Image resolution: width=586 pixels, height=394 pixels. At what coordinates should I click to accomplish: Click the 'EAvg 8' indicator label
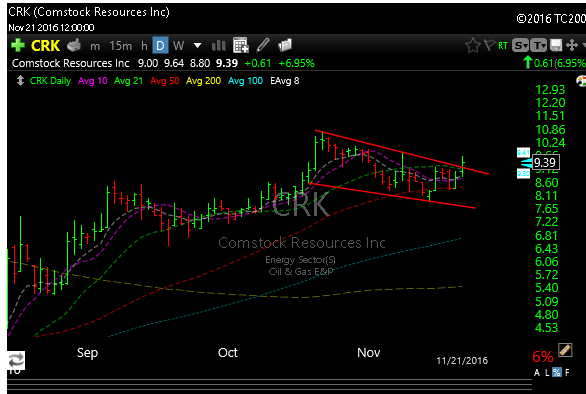point(285,81)
